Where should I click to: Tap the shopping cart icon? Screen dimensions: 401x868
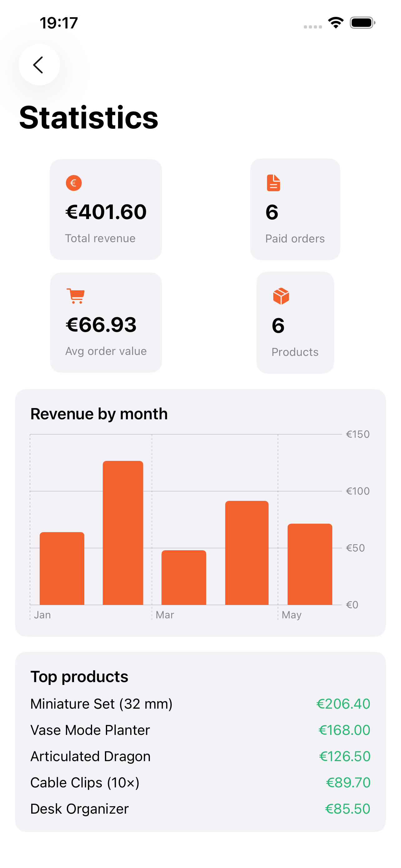(75, 296)
